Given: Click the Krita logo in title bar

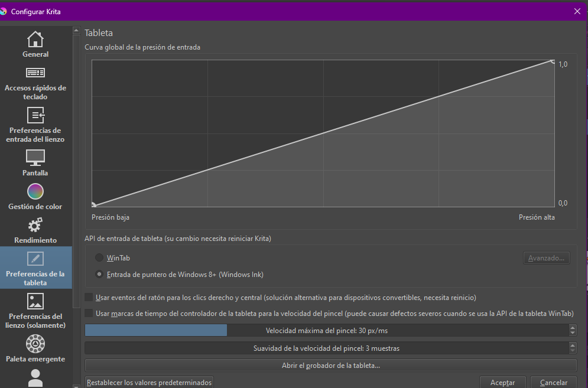Looking at the screenshot, I should tap(3, 11).
